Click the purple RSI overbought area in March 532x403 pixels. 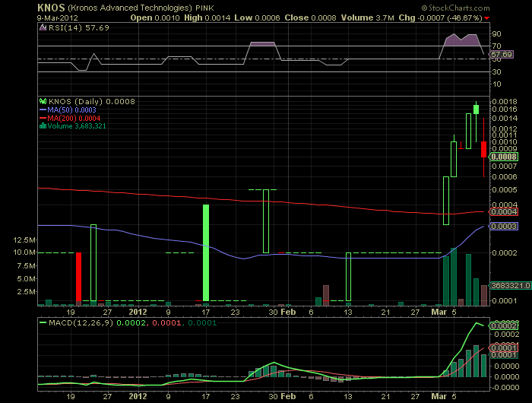pos(463,40)
